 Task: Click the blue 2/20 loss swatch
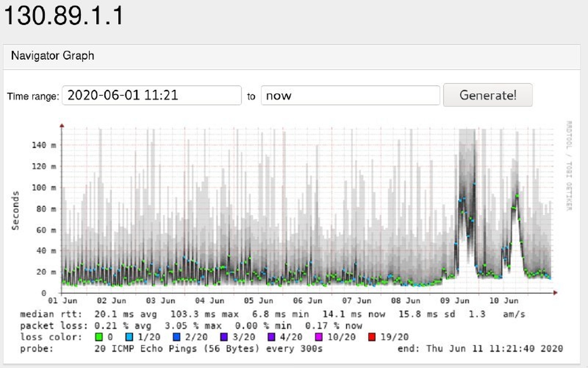click(177, 337)
